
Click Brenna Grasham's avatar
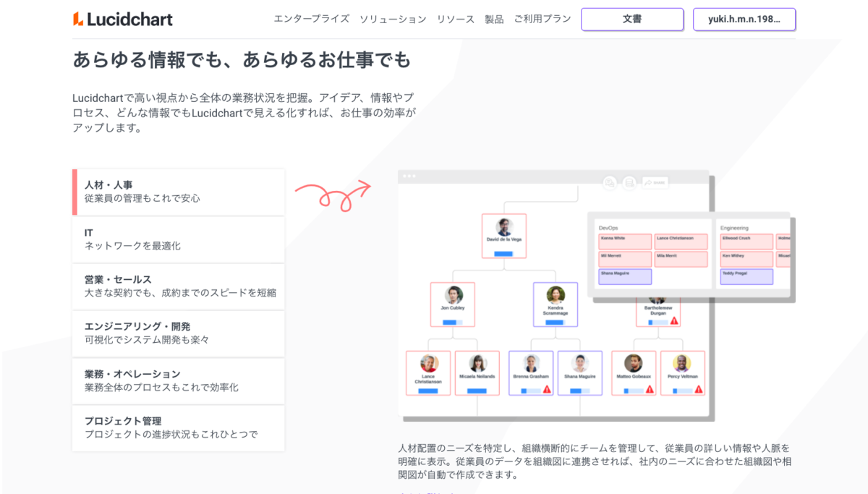click(x=531, y=363)
